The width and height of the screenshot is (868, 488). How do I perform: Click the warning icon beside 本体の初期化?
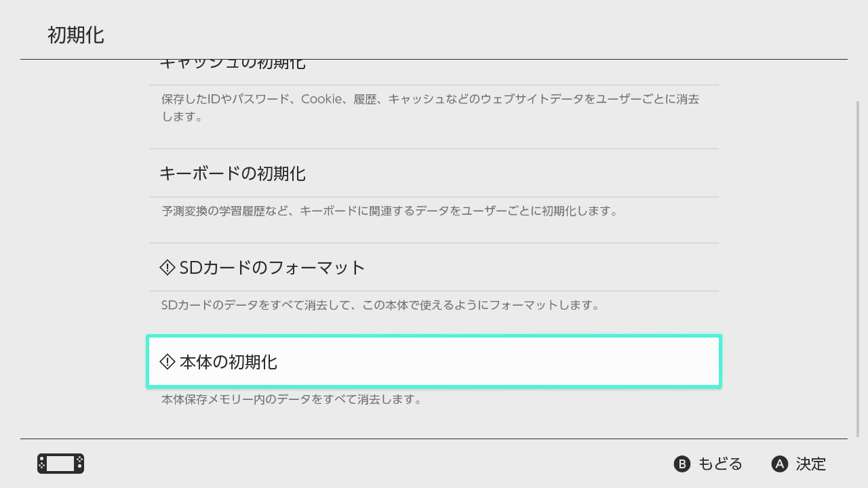(167, 362)
